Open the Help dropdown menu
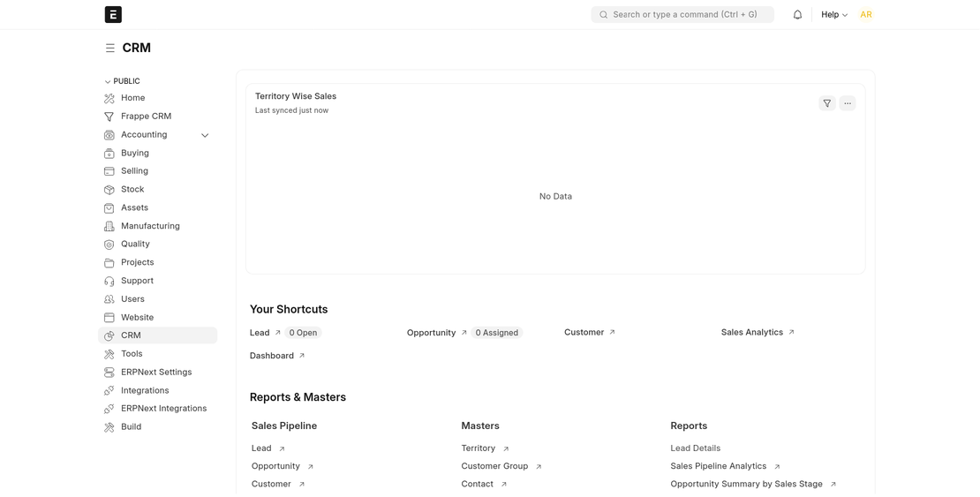Image resolution: width=980 pixels, height=497 pixels. 833,14
